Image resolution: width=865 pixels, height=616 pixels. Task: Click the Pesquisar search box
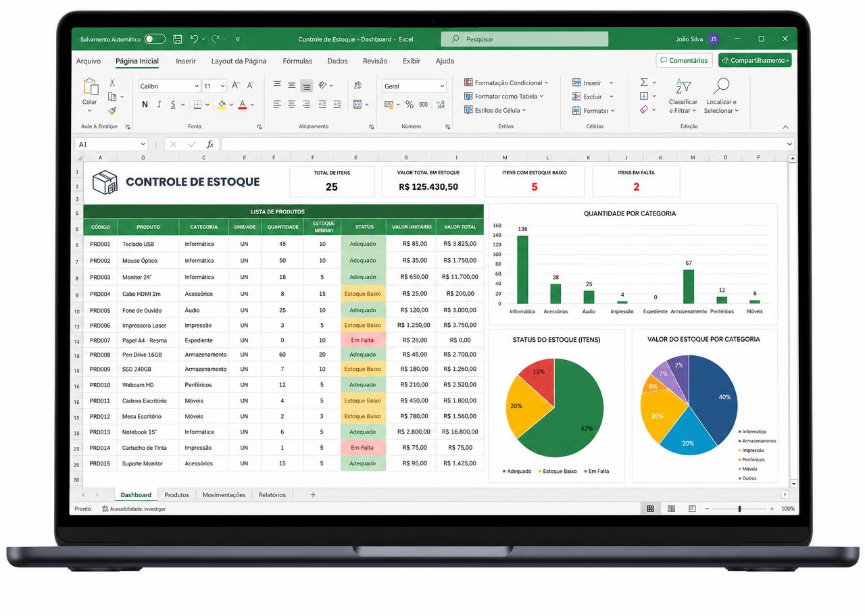coord(524,39)
